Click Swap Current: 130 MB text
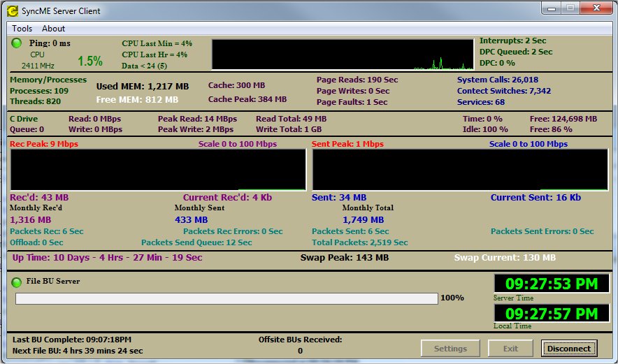618x364 pixels. [505, 258]
